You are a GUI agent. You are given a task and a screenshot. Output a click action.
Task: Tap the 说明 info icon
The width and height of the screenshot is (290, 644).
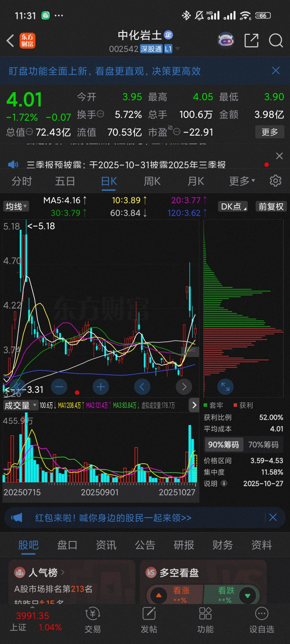point(224,483)
